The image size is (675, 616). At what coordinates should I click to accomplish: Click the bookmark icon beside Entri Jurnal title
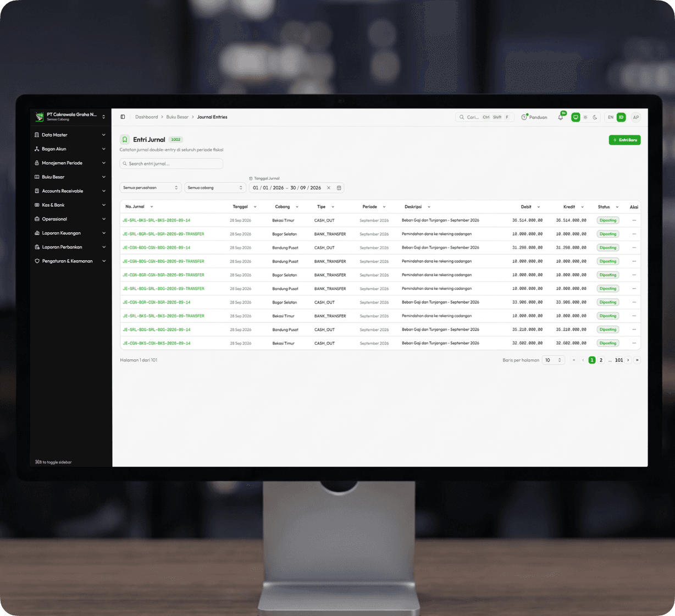(125, 140)
